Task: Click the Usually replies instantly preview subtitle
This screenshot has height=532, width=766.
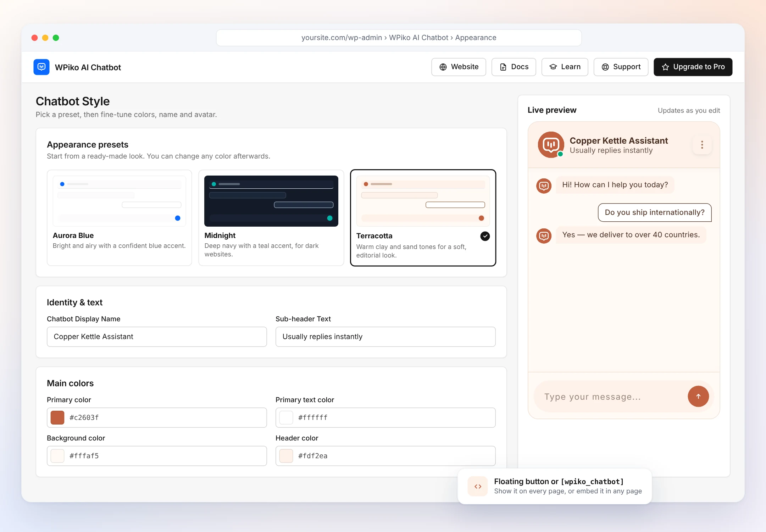Action: 611,150
